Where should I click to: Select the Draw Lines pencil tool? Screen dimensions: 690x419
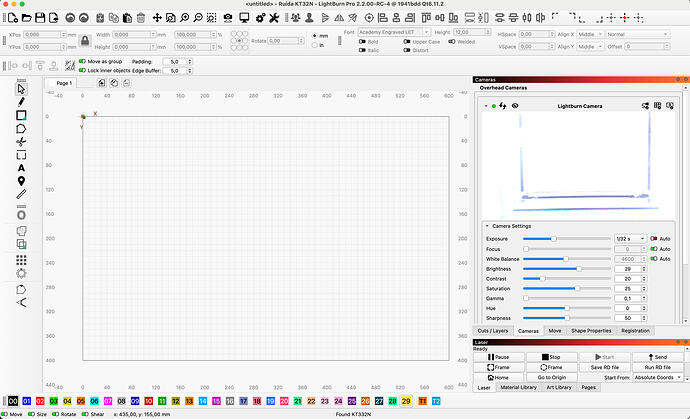pos(21,102)
